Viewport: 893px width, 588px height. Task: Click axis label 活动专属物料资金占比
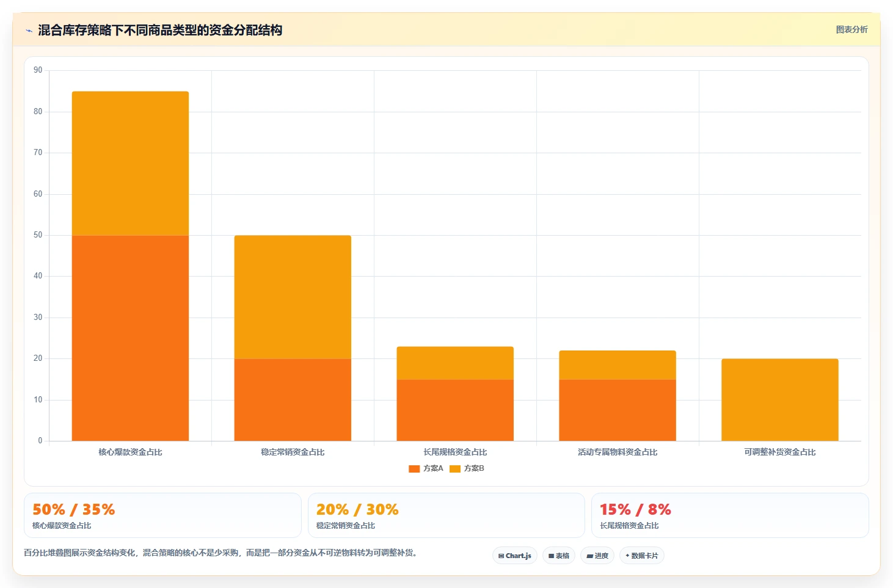[618, 452]
